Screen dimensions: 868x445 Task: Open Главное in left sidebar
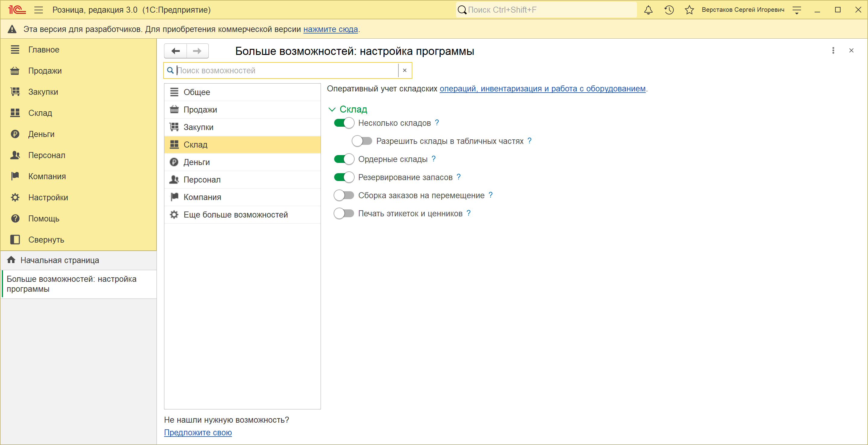(x=78, y=49)
